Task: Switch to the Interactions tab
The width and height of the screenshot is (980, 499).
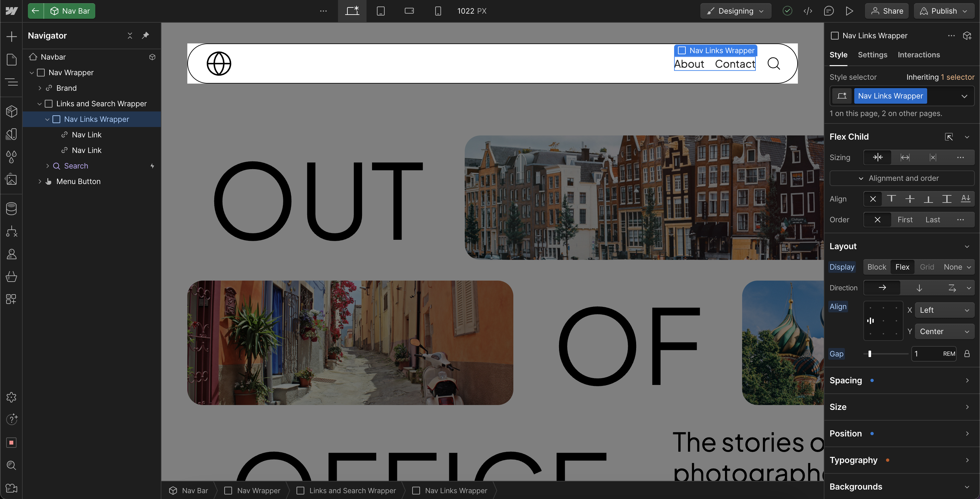Action: (919, 55)
